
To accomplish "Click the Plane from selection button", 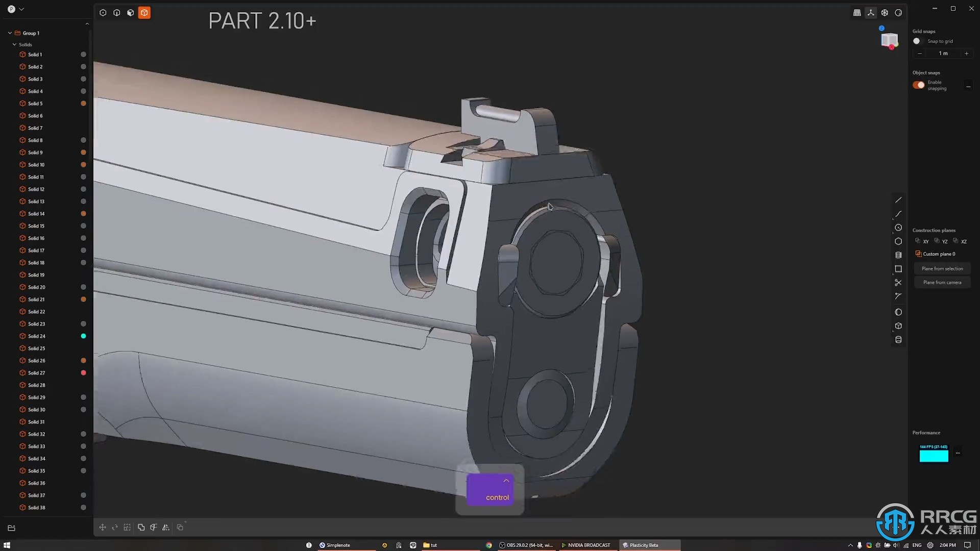I will (x=942, y=268).
